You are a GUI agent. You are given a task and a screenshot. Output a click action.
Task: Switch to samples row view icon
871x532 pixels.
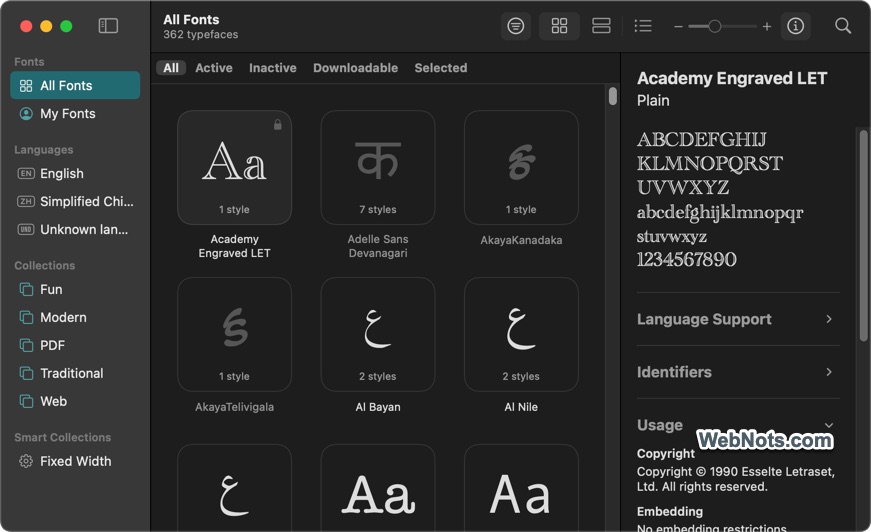[601, 26]
